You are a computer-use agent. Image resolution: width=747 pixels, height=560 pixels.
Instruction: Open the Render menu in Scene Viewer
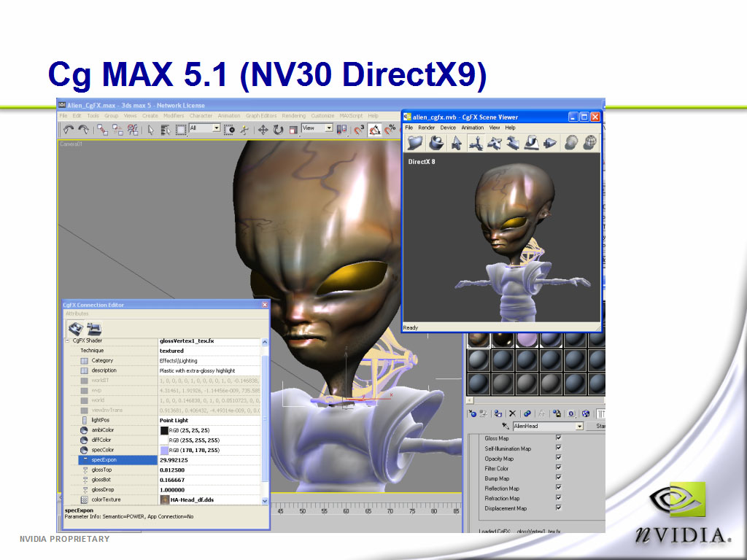point(426,128)
